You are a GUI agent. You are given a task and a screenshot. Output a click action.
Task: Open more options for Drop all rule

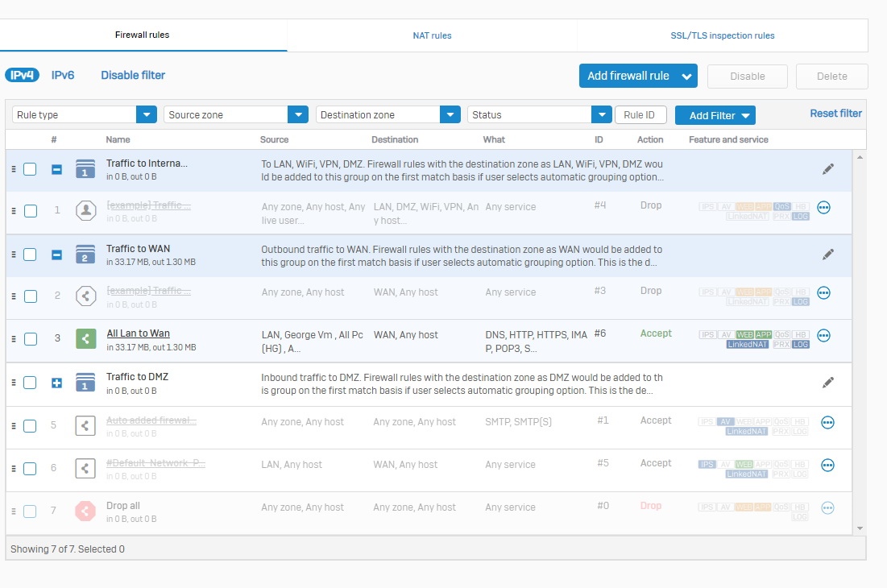coord(827,507)
